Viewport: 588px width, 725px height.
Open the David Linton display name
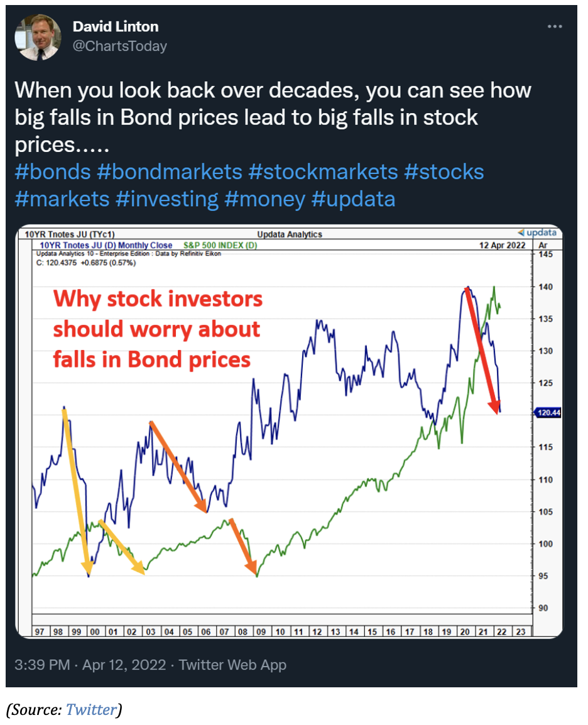click(x=116, y=27)
